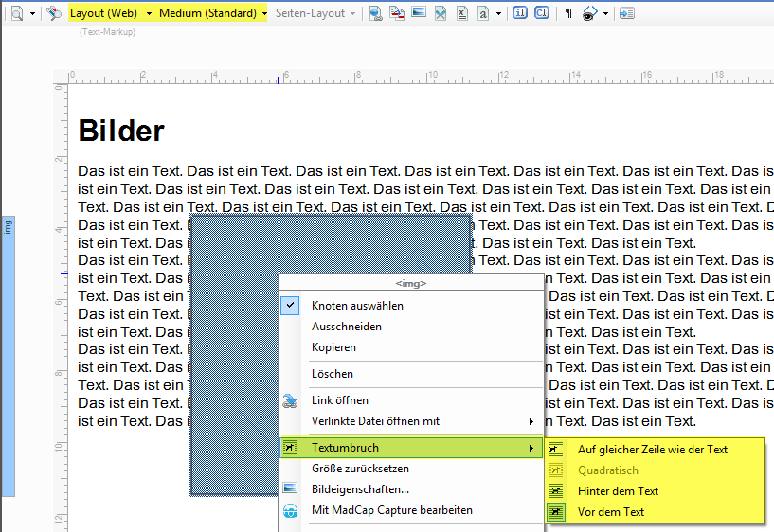
Task: Select 'Auf gleicher Zeile wie der Text'
Action: coord(652,450)
